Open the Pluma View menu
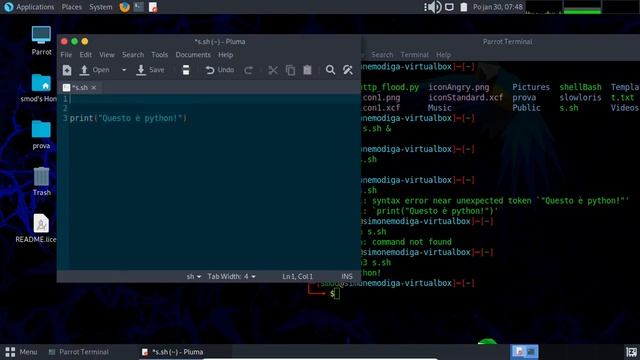640x360 pixels. tap(107, 55)
